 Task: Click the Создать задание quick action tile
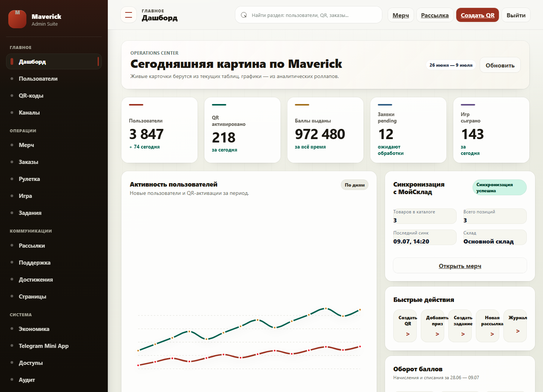pyautogui.click(x=460, y=326)
